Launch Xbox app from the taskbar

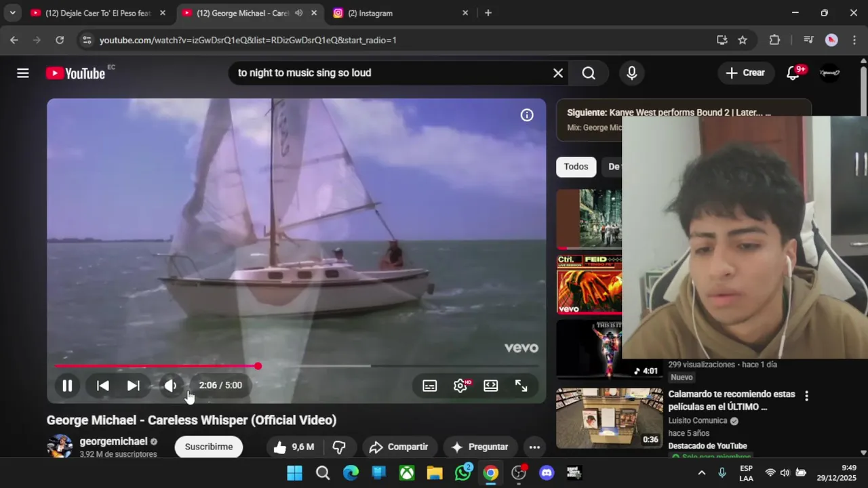(407, 473)
